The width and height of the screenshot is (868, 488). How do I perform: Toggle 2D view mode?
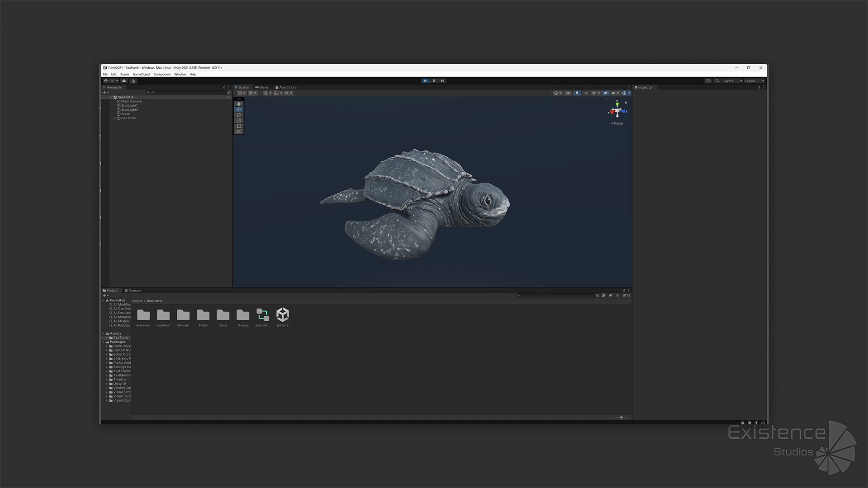click(568, 93)
